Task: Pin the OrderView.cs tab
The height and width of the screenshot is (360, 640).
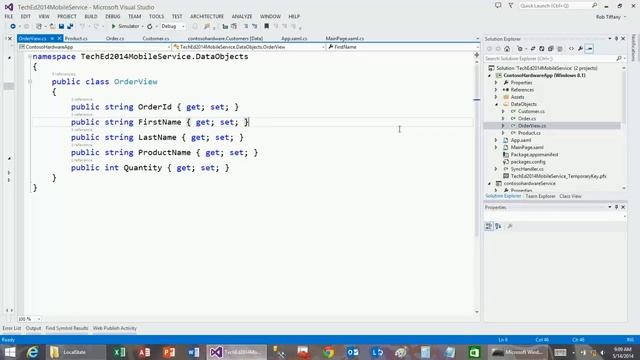Action: click(52, 38)
